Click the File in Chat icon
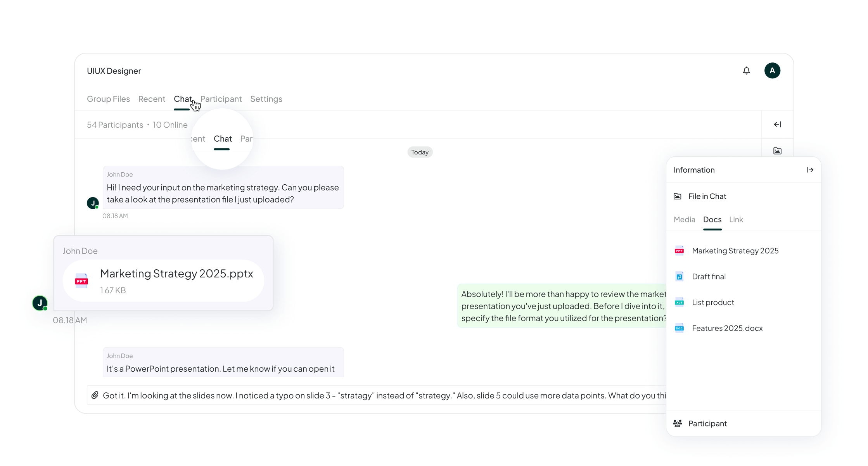 coord(678,196)
